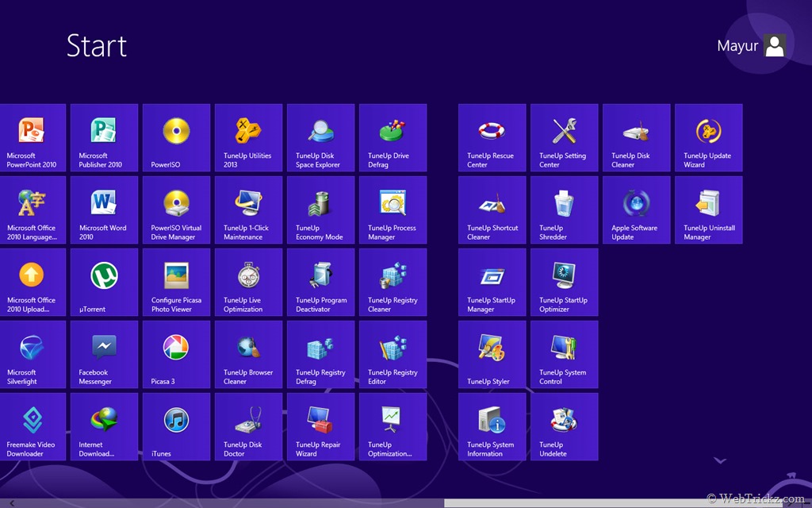Launch TuneUp Process Manager
812x508 pixels.
point(393,210)
